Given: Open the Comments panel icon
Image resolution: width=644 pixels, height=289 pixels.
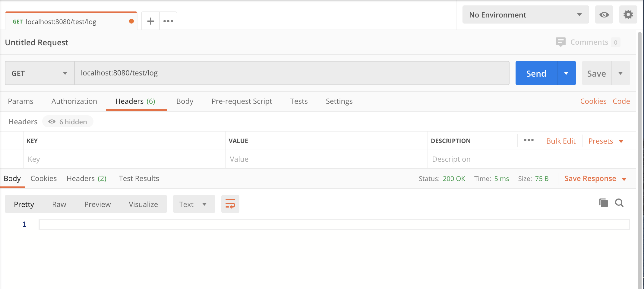Looking at the screenshot, I should [x=560, y=42].
